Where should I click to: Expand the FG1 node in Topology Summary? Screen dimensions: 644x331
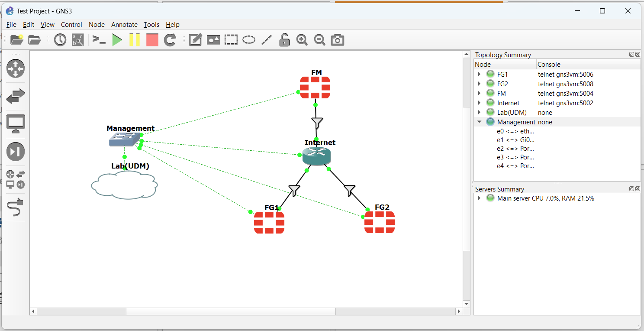coord(479,75)
